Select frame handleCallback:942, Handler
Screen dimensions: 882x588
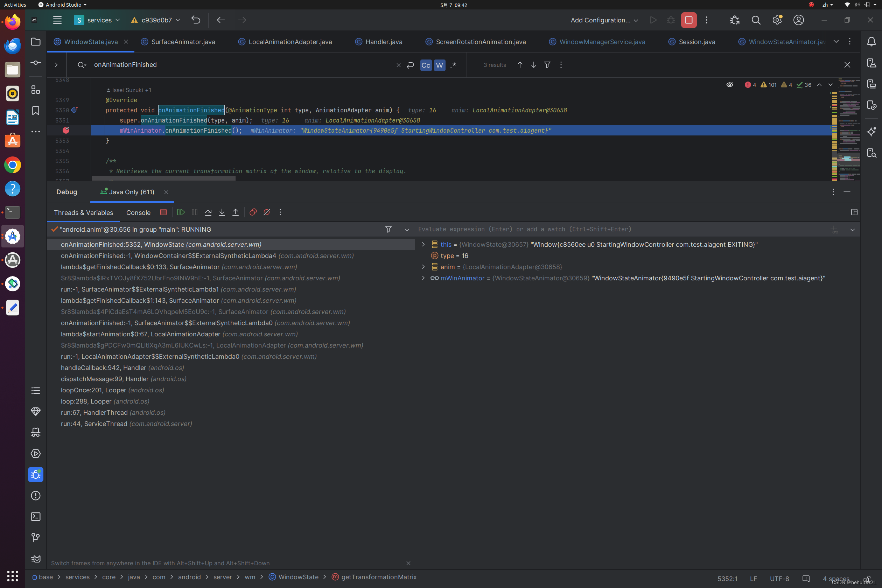coord(231,367)
